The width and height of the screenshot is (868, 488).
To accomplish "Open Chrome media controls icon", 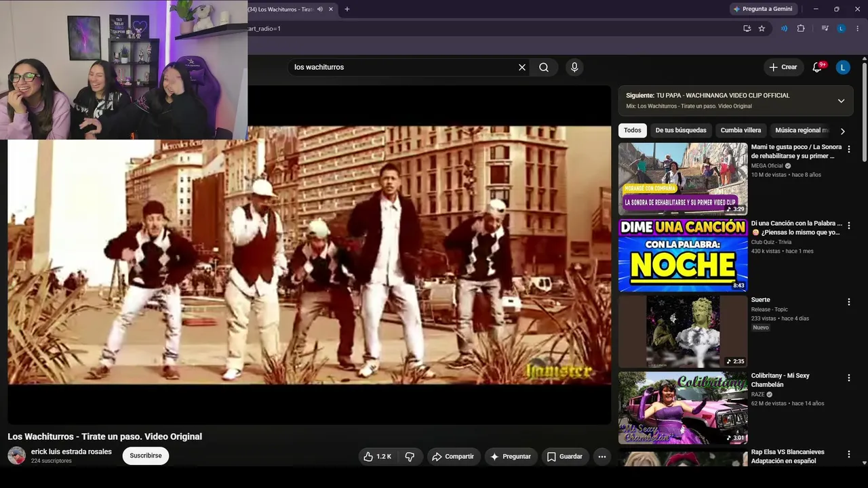I will tap(825, 28).
